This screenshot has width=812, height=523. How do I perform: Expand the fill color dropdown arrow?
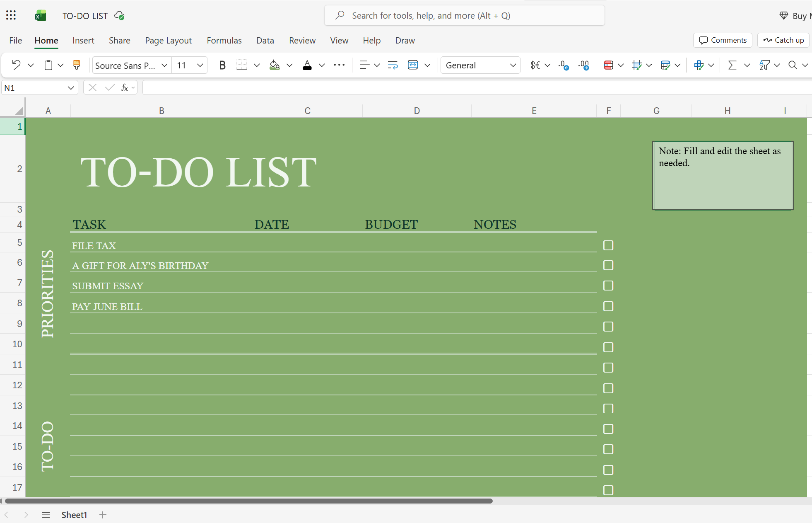tap(289, 65)
